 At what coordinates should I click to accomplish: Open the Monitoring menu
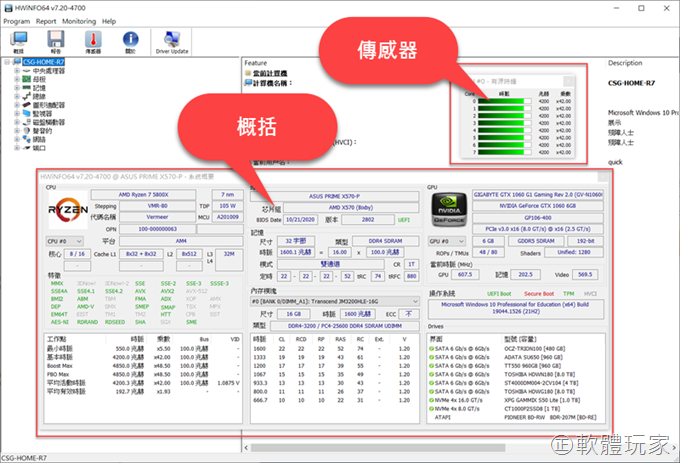click(x=79, y=20)
